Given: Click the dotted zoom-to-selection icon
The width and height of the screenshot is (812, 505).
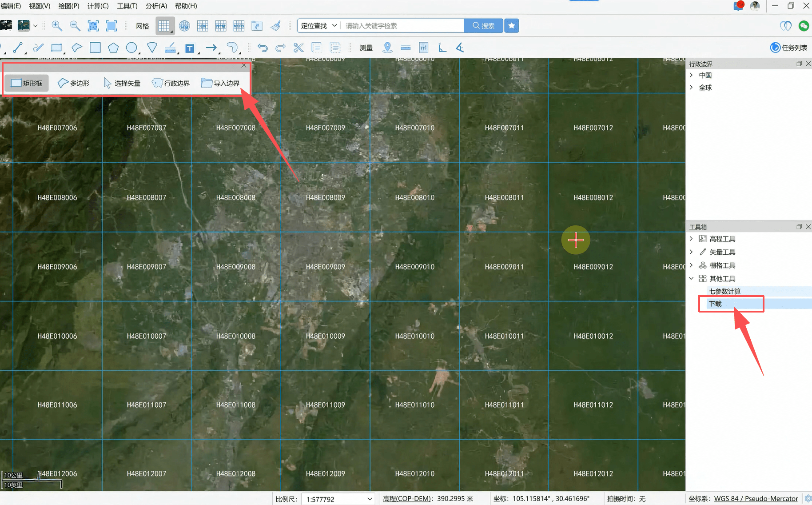Looking at the screenshot, I should 93,26.
